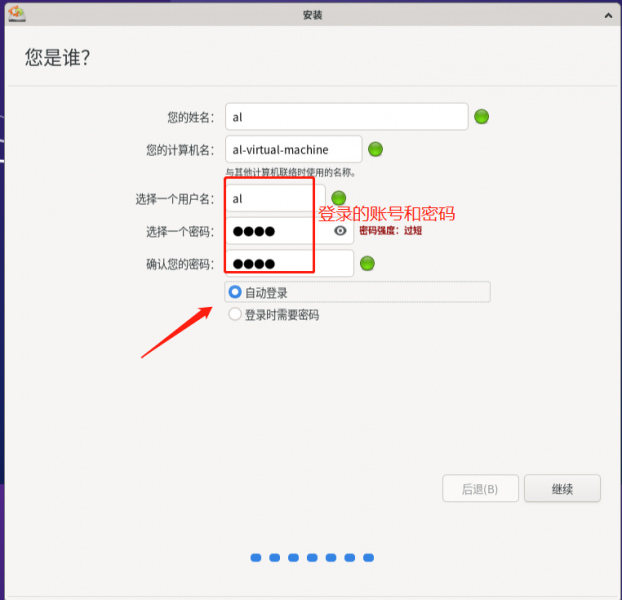Click the 安装 window title text
The width and height of the screenshot is (622, 600).
point(311,15)
